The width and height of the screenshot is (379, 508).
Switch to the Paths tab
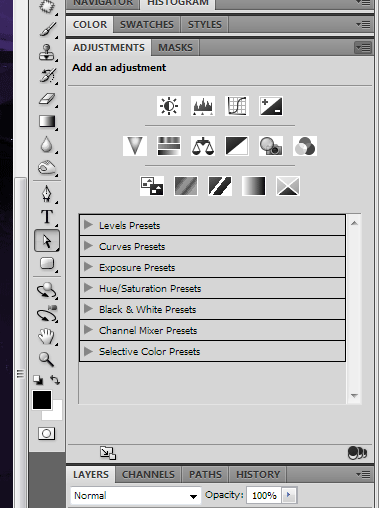pyautogui.click(x=205, y=474)
